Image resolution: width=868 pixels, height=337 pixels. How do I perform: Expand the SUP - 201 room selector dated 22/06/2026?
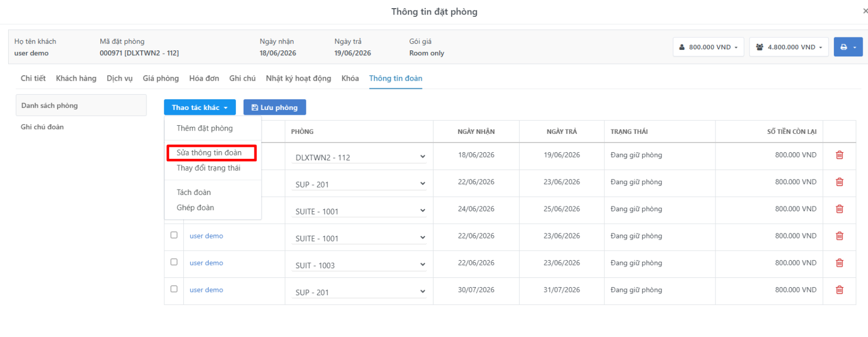point(359,184)
